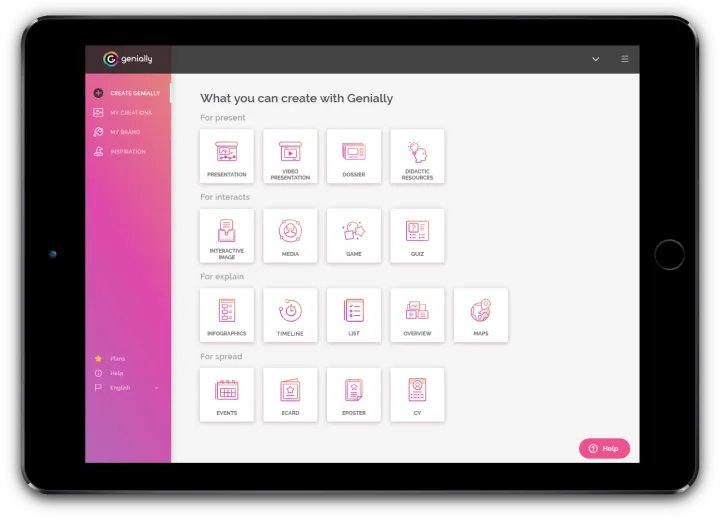Go to My Creations in sidebar

[x=130, y=113]
